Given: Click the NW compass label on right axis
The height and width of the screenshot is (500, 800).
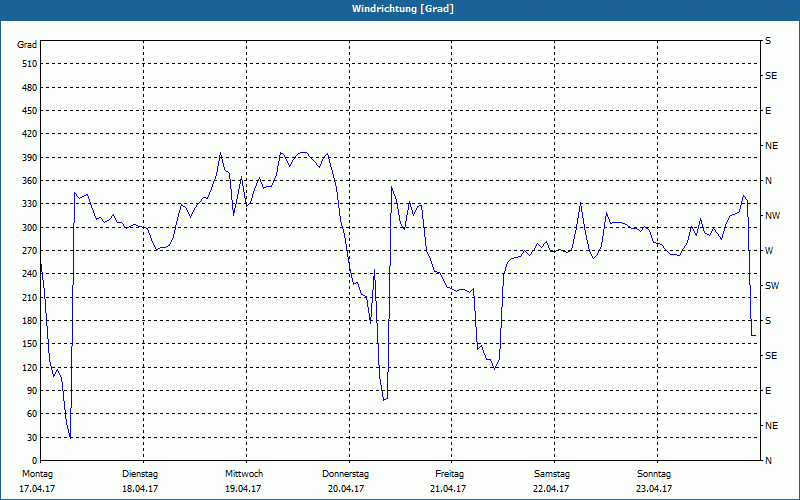Looking at the screenshot, I should click(773, 216).
